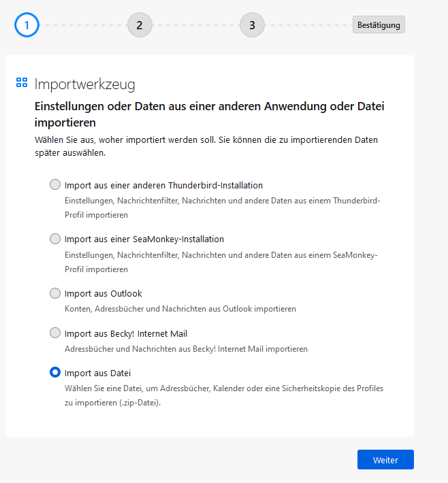The image size is (448, 483).
Task: Click the Bestätigung step label
Action: tap(379, 25)
